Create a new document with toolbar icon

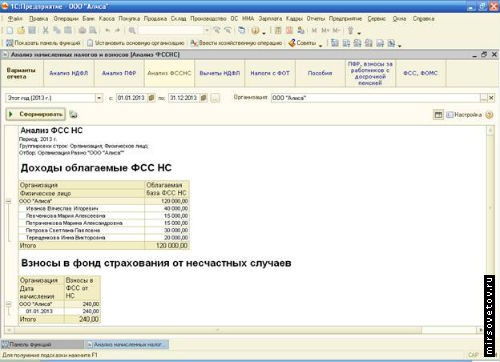coord(10,30)
